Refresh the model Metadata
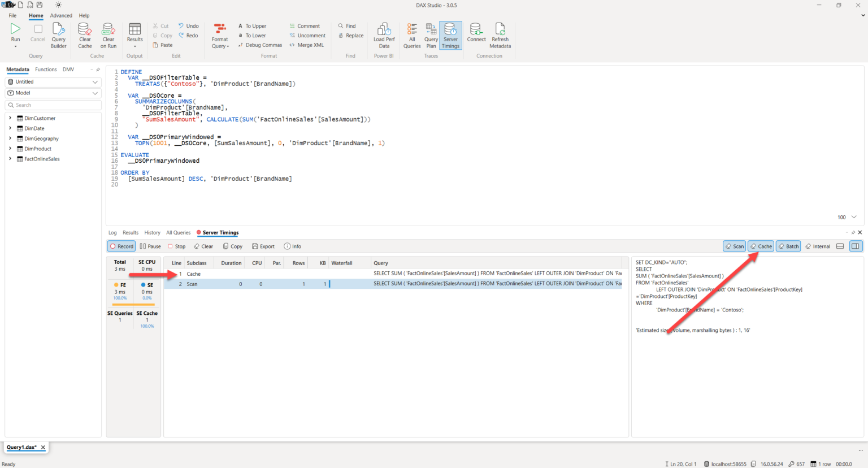The height and width of the screenshot is (468, 868). (500, 34)
